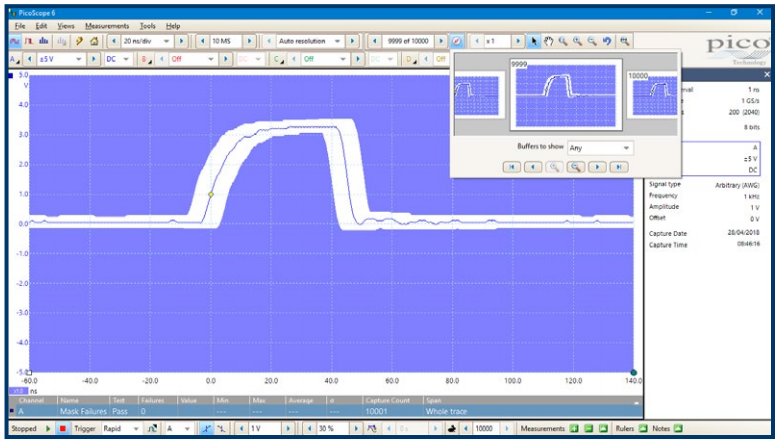Image resolution: width=779 pixels, height=444 pixels.
Task: Open the Views menu
Action: [66, 26]
